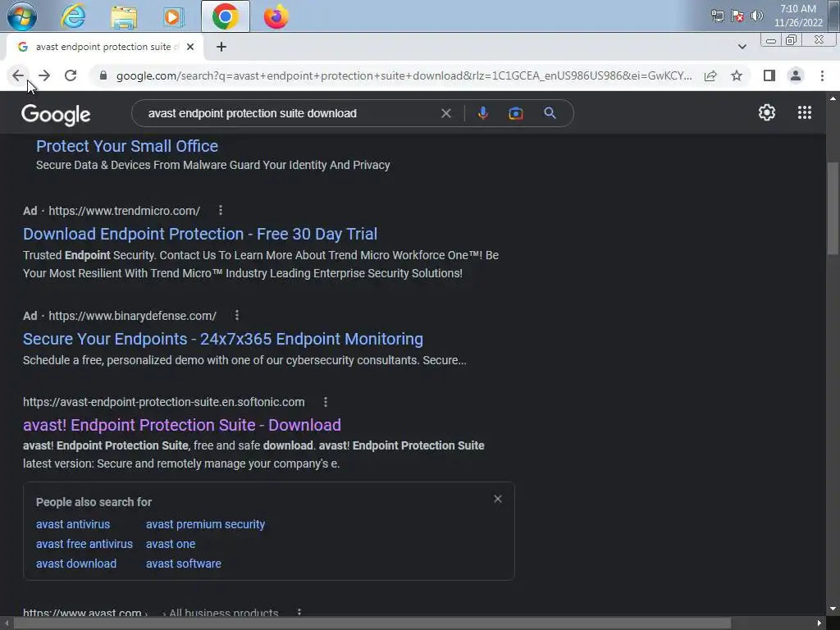840x630 pixels.
Task: Click the volume icon in system tray
Action: [x=757, y=16]
